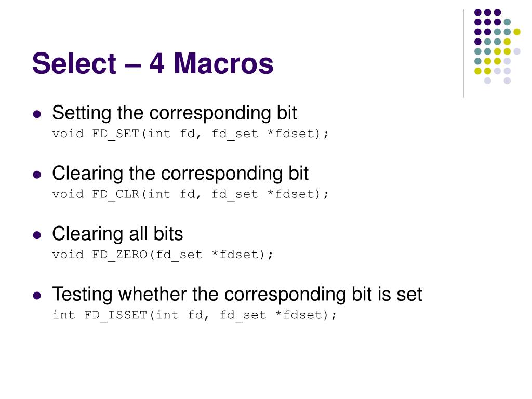This screenshot has width=532, height=399.
Task: Click the bullet before 'Clearing all bits'
Action: 37,235
